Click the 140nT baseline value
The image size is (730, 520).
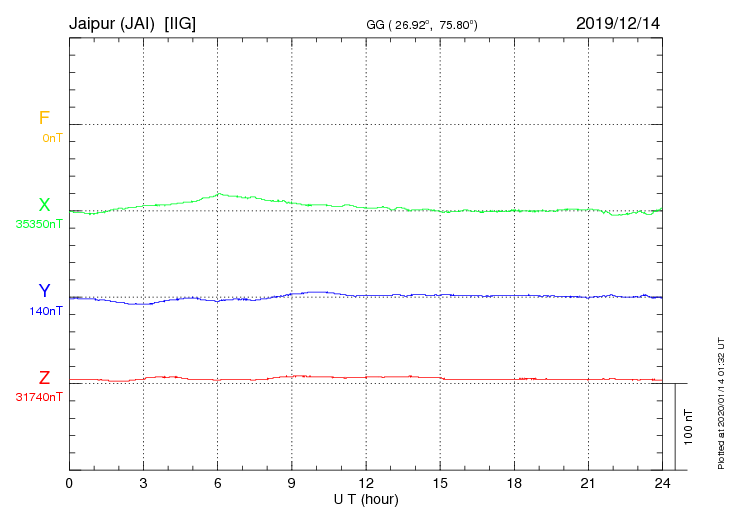[x=46, y=311]
